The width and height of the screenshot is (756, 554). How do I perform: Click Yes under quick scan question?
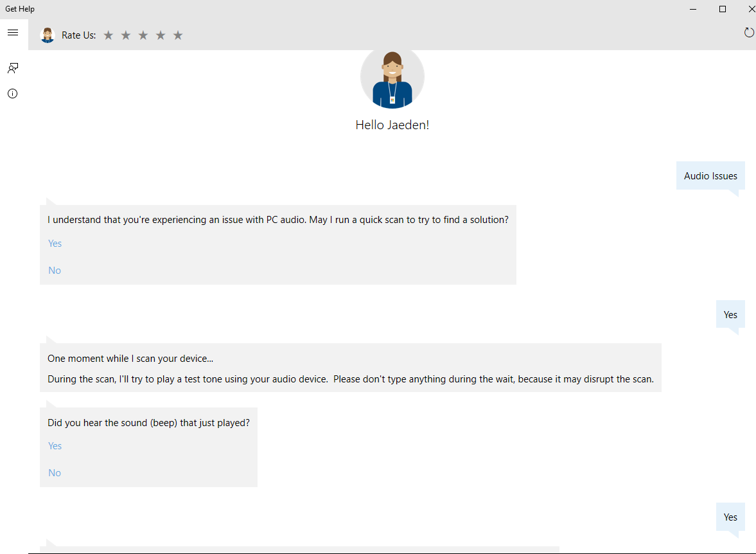55,244
